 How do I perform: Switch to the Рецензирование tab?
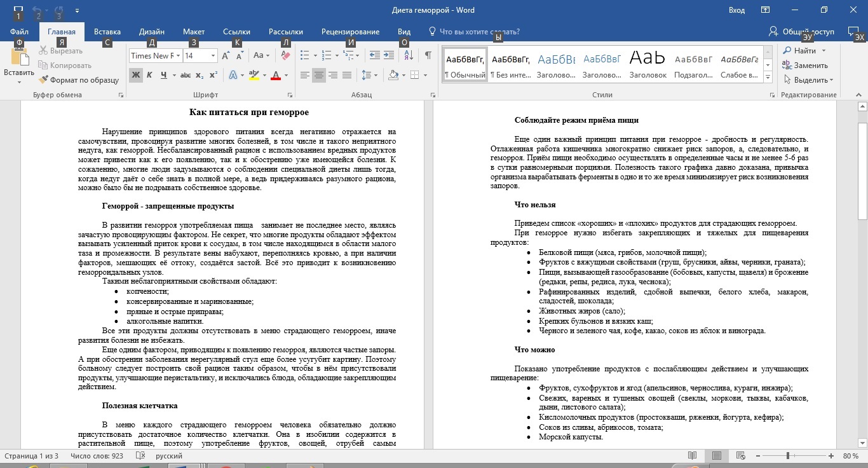[350, 32]
